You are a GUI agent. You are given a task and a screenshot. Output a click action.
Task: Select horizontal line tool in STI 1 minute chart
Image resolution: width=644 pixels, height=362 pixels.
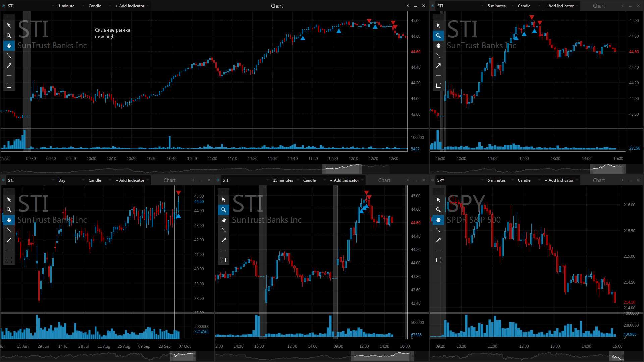(9, 76)
